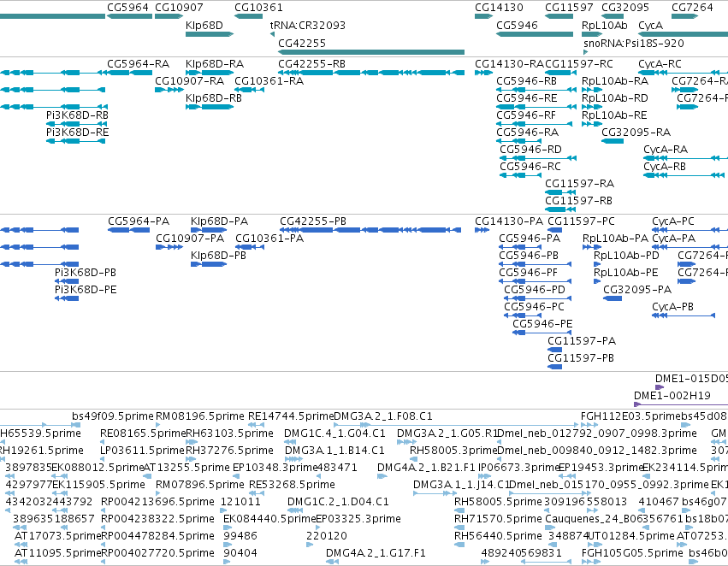
Task: Click the Klp68D-RA transcript label
Action: coord(215,63)
